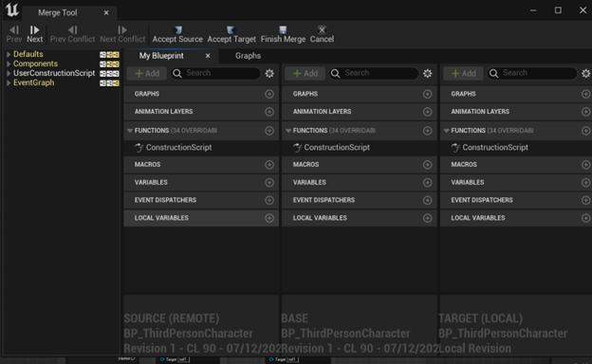This screenshot has height=364, width=592.
Task: Open the Unreal Engine logo menu
Action: pyautogui.click(x=11, y=10)
